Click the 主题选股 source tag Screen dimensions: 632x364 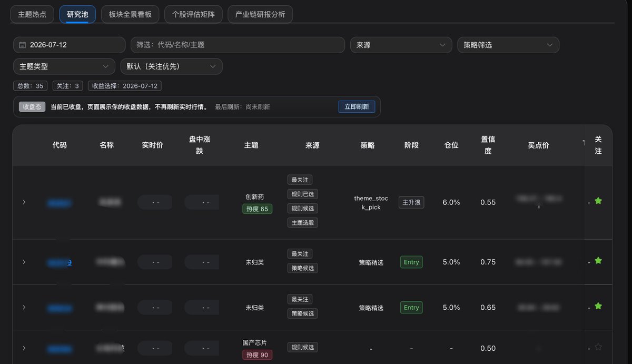[x=303, y=223]
